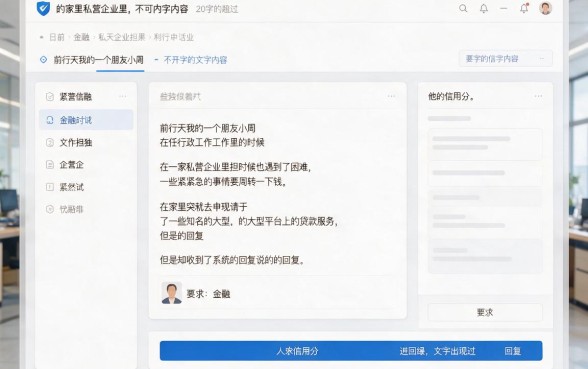Click 回复 on the blue bar
This screenshot has width=588, height=369.
[x=513, y=351]
